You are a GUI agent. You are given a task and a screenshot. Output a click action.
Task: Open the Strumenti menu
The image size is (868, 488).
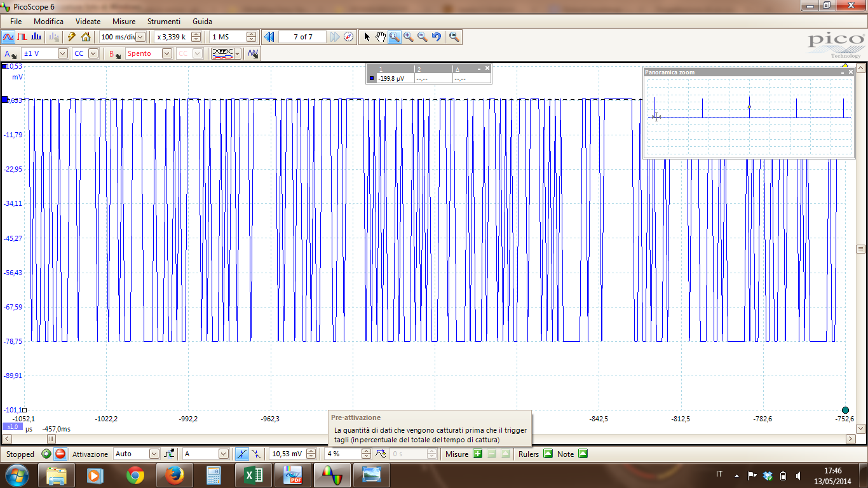click(x=163, y=22)
